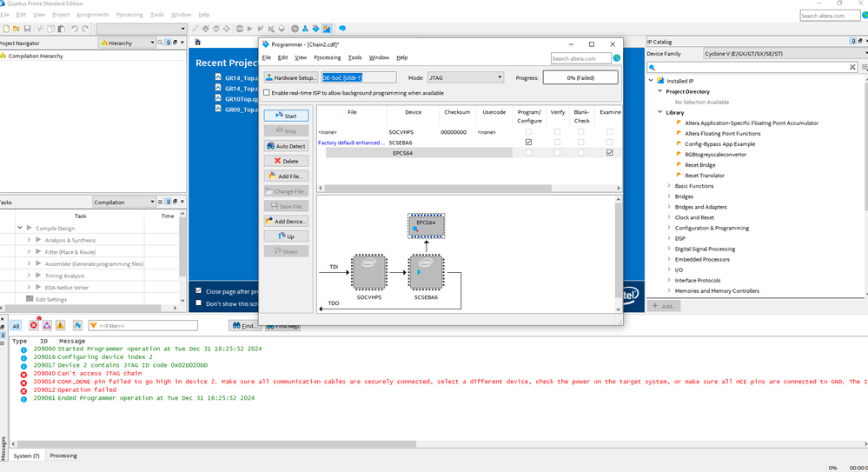Expand the Analysis & Synthesis task
The width and height of the screenshot is (868, 472).
pyautogui.click(x=29, y=240)
